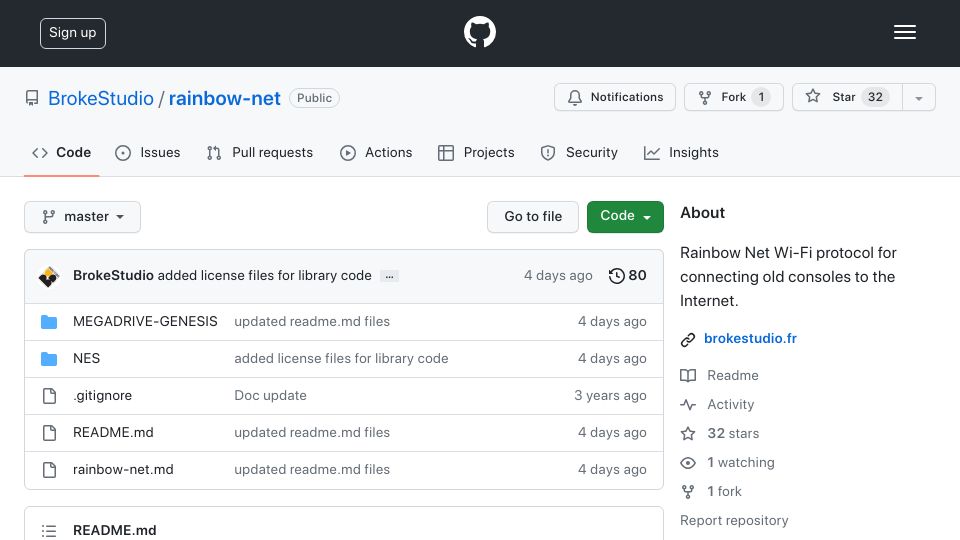Viewport: 960px width, 540px height.
Task: Click the eye icon beside 1 watching
Action: [688, 463]
